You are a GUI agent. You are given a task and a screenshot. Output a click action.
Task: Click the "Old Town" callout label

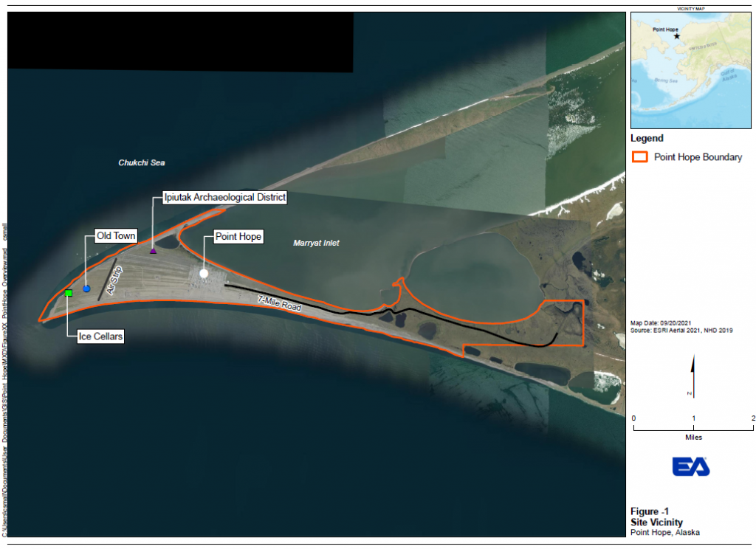(x=116, y=235)
